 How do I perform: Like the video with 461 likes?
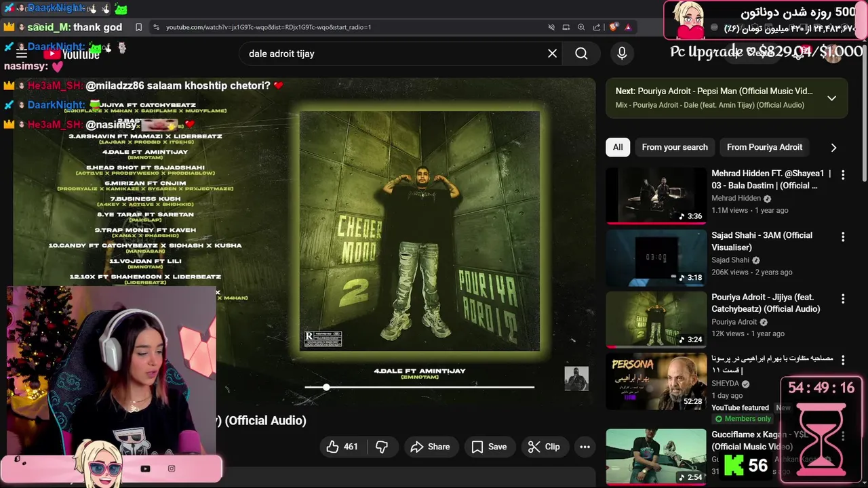point(342,447)
